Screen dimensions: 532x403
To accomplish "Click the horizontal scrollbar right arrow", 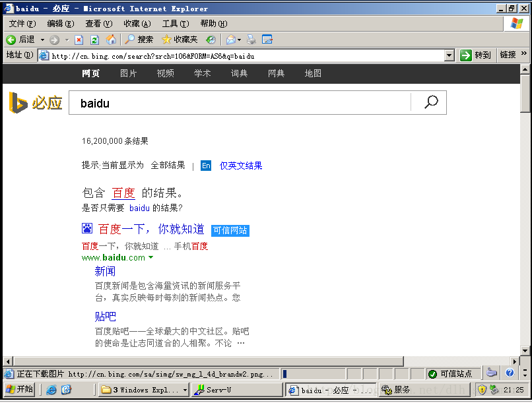I will [515, 361].
